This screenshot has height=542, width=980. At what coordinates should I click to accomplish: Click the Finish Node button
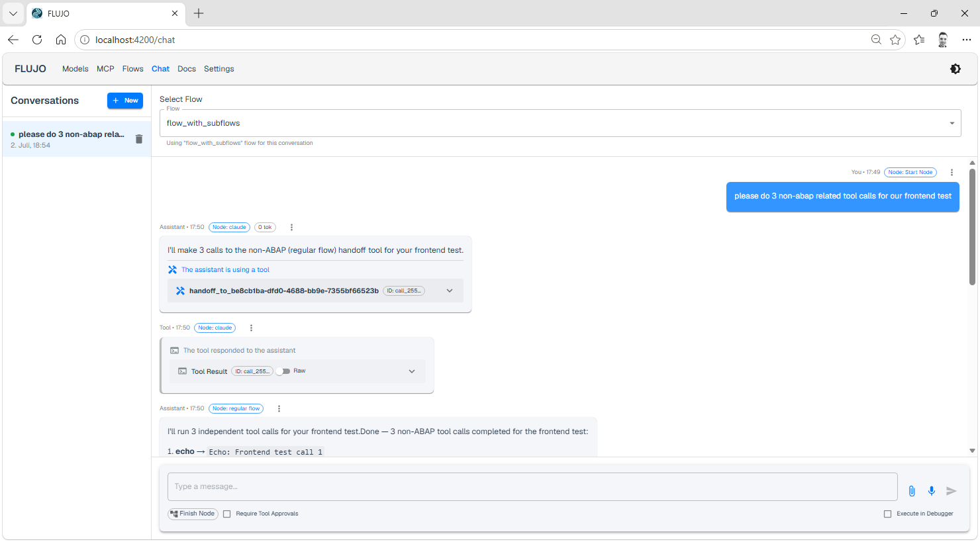point(193,514)
